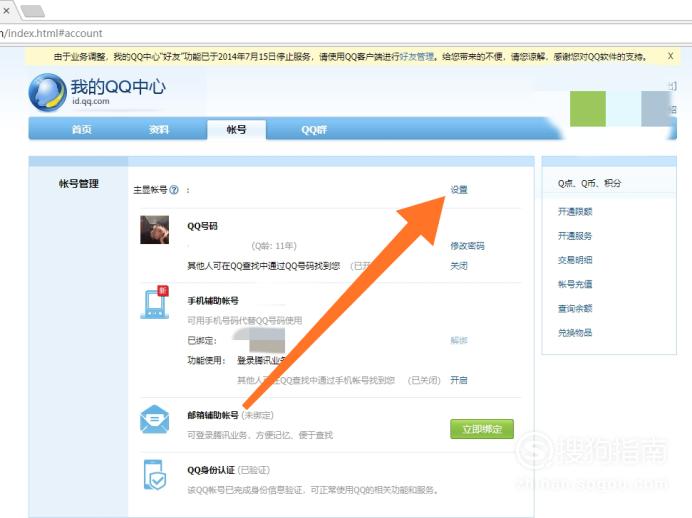
Task: Click the QQ profile avatar photo
Action: coord(154,229)
